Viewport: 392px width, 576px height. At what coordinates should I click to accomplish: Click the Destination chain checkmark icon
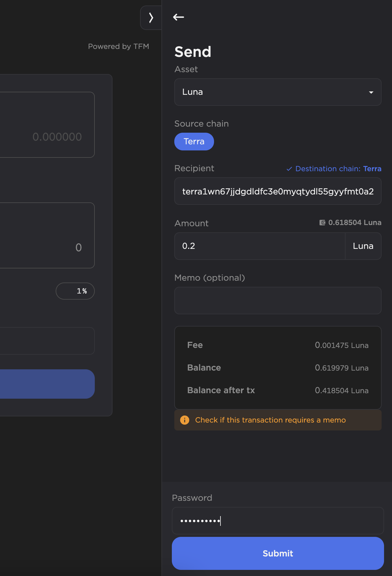tap(289, 169)
